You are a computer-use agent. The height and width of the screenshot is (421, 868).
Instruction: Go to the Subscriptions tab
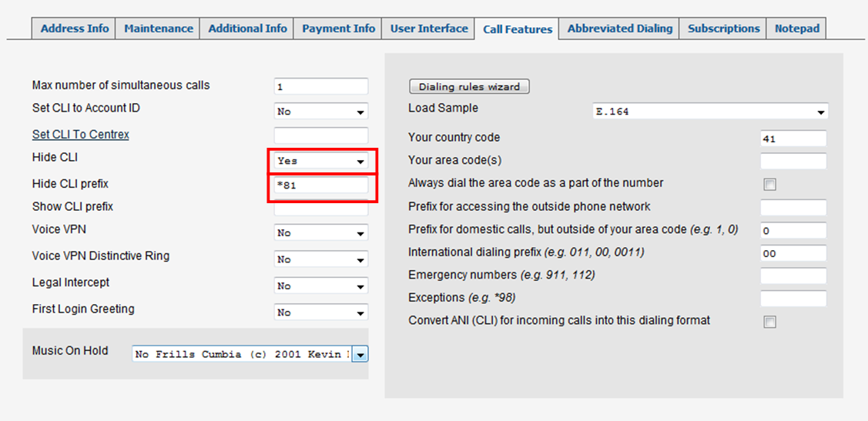tap(723, 28)
